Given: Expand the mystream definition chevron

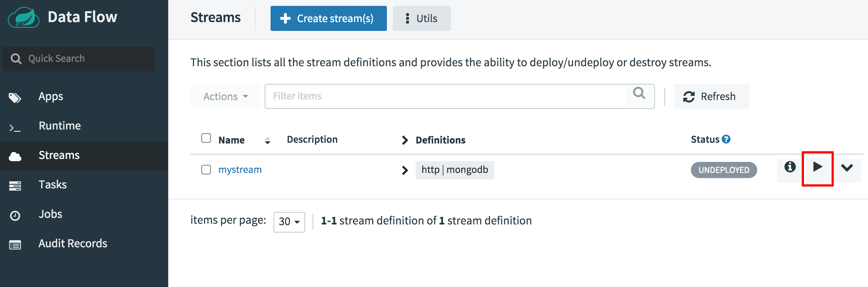Looking at the screenshot, I should [x=405, y=170].
